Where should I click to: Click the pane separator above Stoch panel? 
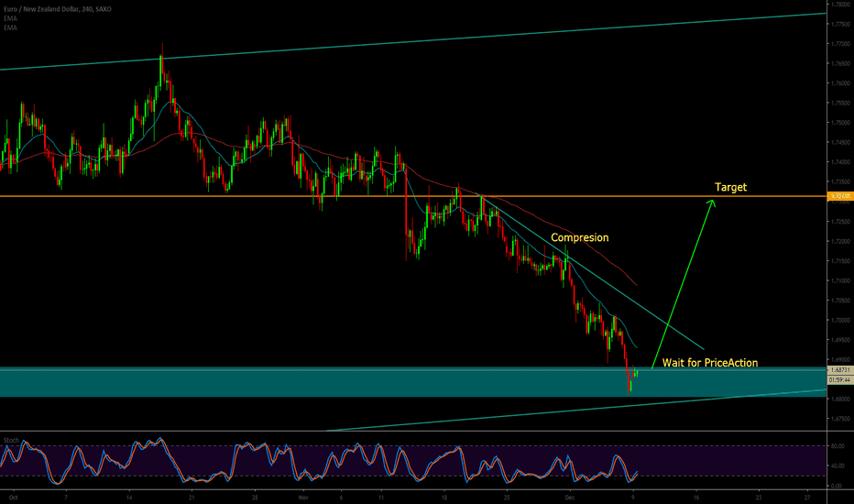coord(412,431)
